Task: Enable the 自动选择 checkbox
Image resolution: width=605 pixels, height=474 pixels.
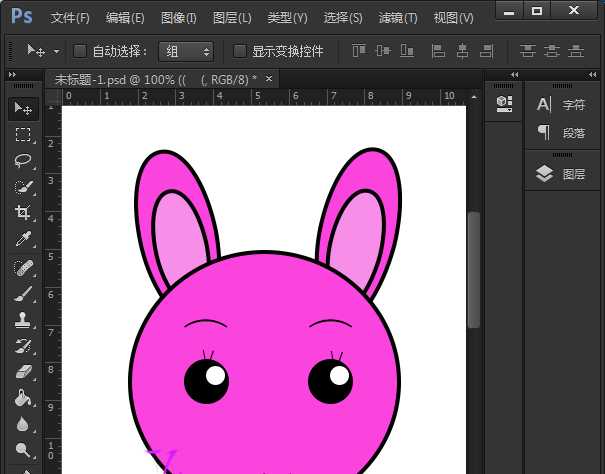Action: (81, 51)
